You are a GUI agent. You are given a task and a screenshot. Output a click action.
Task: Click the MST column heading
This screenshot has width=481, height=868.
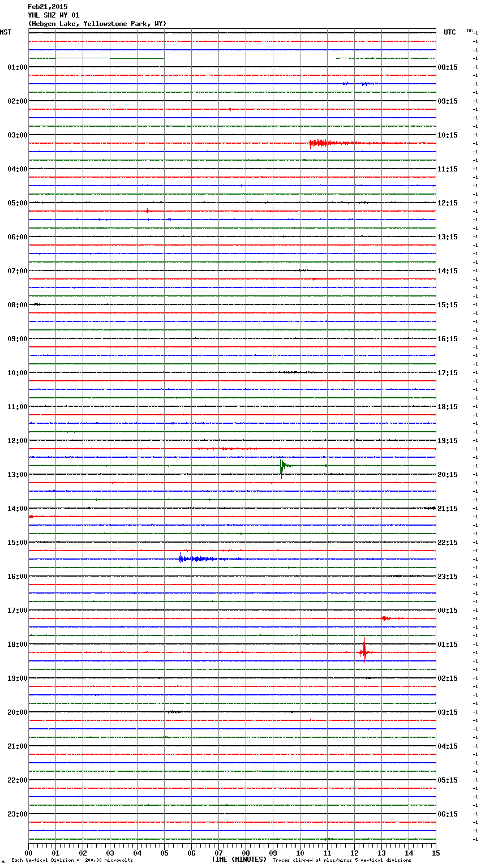coord(6,32)
